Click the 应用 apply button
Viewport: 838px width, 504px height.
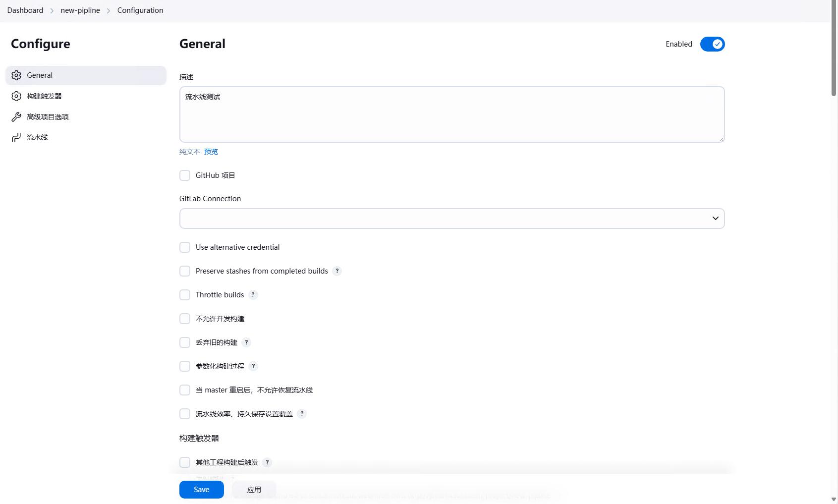254,490
